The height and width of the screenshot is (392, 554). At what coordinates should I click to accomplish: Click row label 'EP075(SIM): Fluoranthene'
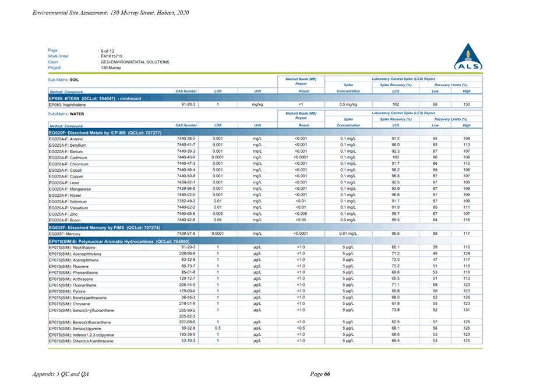pyautogui.click(x=72, y=285)
